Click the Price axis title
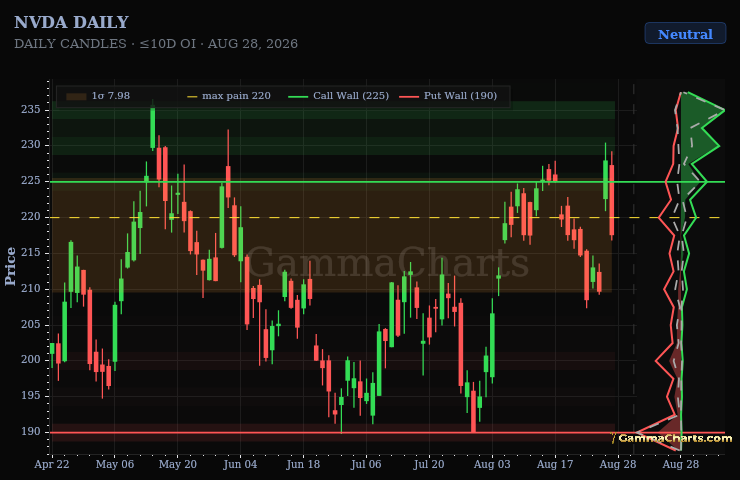Viewport: 740px width, 480px height. point(10,267)
